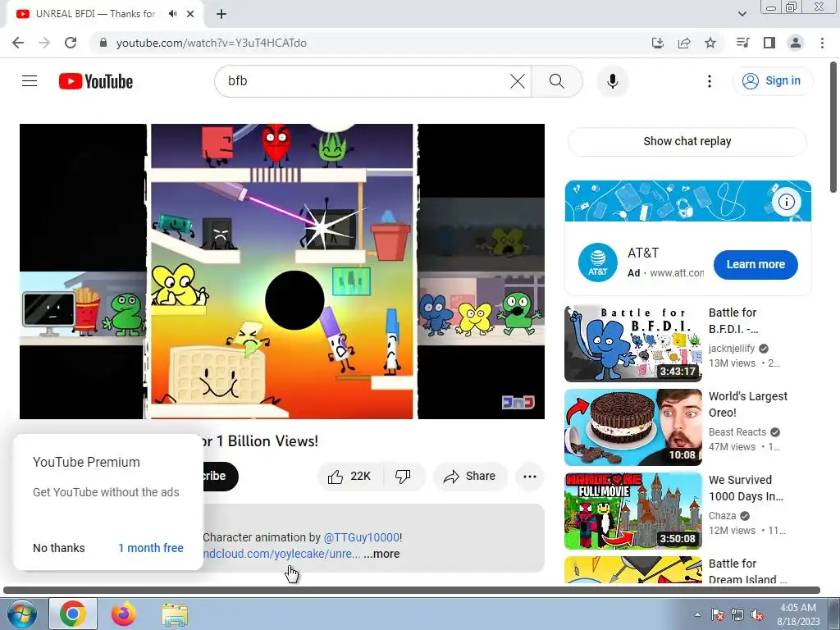The width and height of the screenshot is (840, 630).
Task: Open Battle for B.F.D.I. video thumbnail
Action: tap(633, 344)
